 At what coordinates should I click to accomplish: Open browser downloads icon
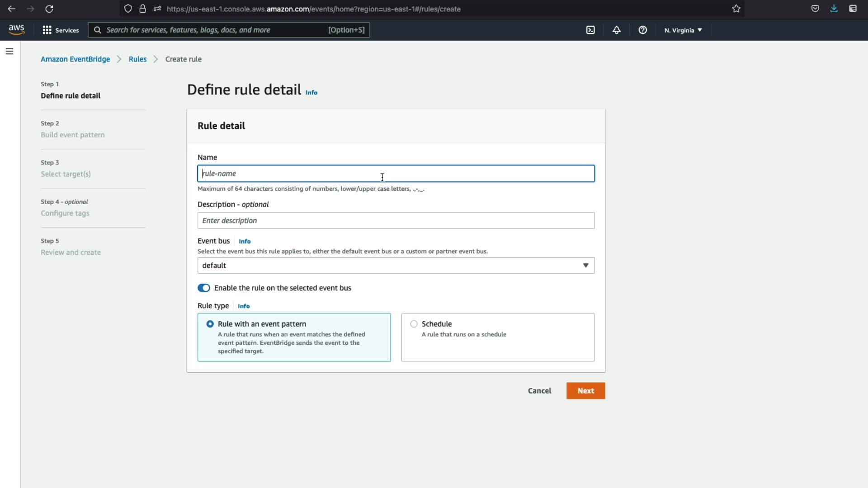tap(834, 9)
